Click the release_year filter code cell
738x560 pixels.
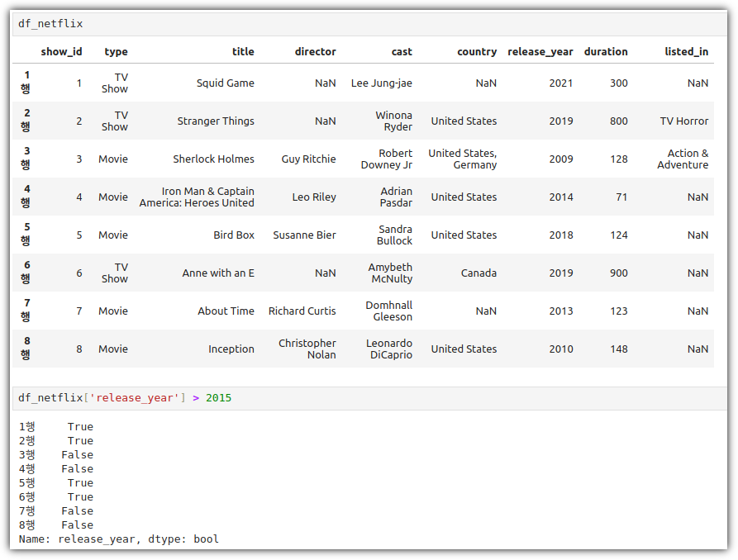tap(369, 398)
